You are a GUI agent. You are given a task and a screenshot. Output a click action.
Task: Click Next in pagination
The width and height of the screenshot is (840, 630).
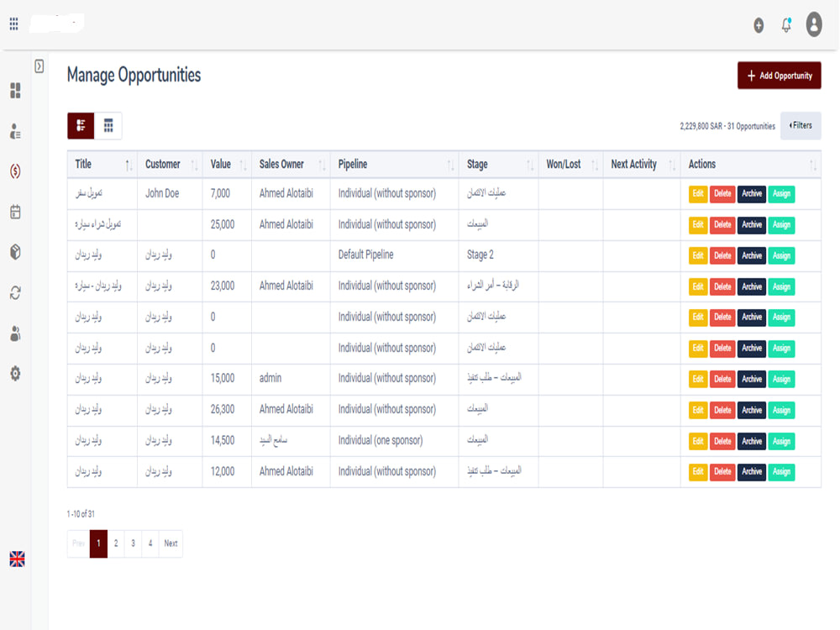[171, 543]
